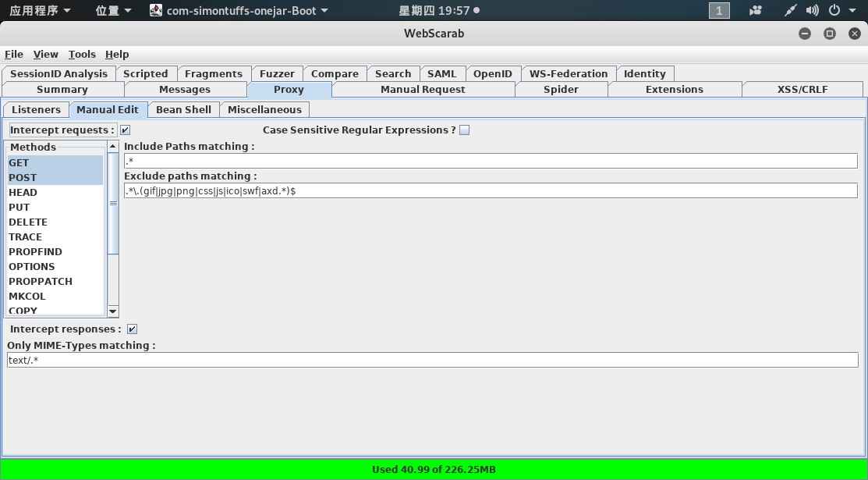This screenshot has width=868, height=480.
Task: Go to the Messages tab
Action: click(185, 89)
